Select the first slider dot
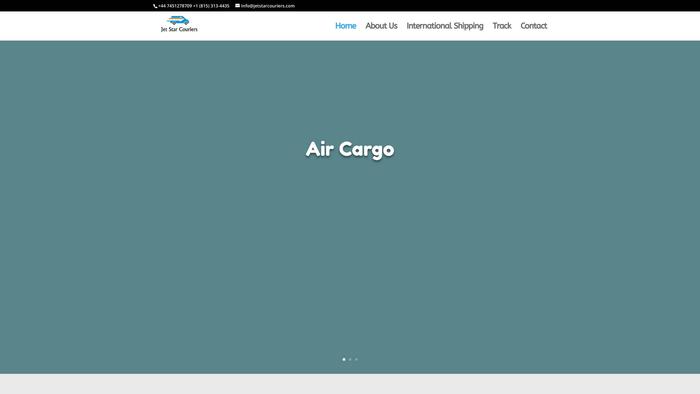700x394 pixels. (x=344, y=359)
